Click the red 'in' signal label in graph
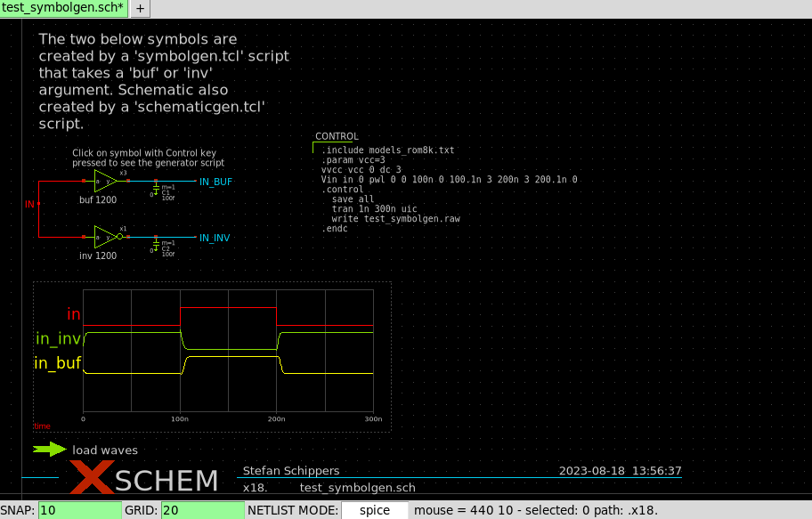 pyautogui.click(x=74, y=314)
